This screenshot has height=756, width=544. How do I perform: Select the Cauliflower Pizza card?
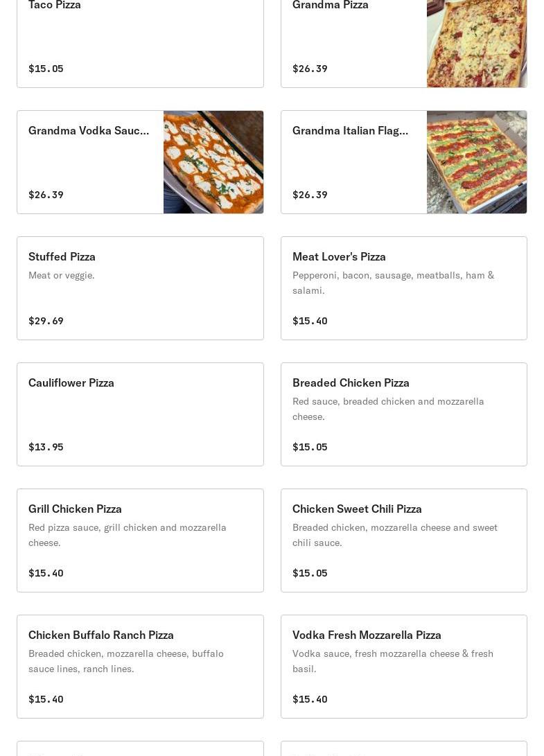pos(141,414)
